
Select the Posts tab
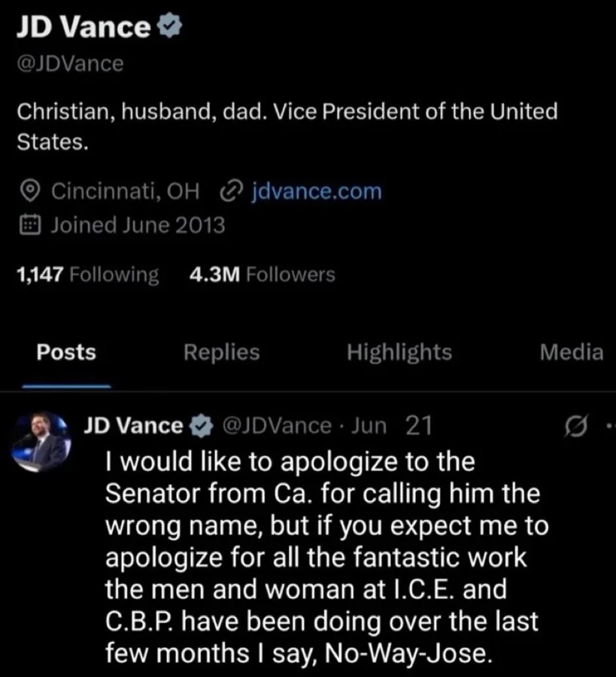(66, 353)
